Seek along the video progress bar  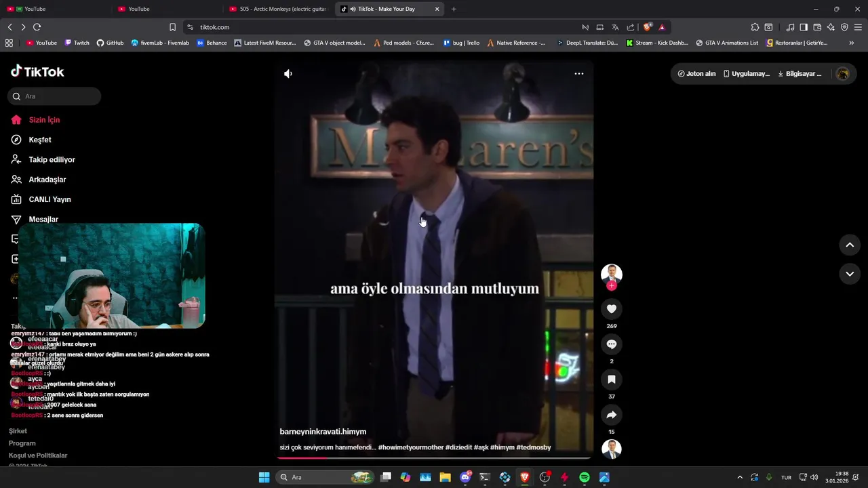coord(434,457)
